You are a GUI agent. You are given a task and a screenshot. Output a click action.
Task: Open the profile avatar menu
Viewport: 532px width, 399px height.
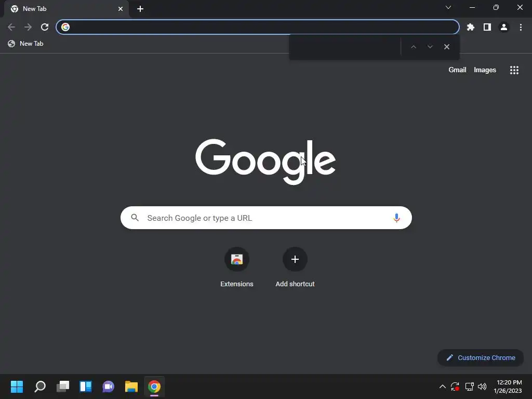504,27
